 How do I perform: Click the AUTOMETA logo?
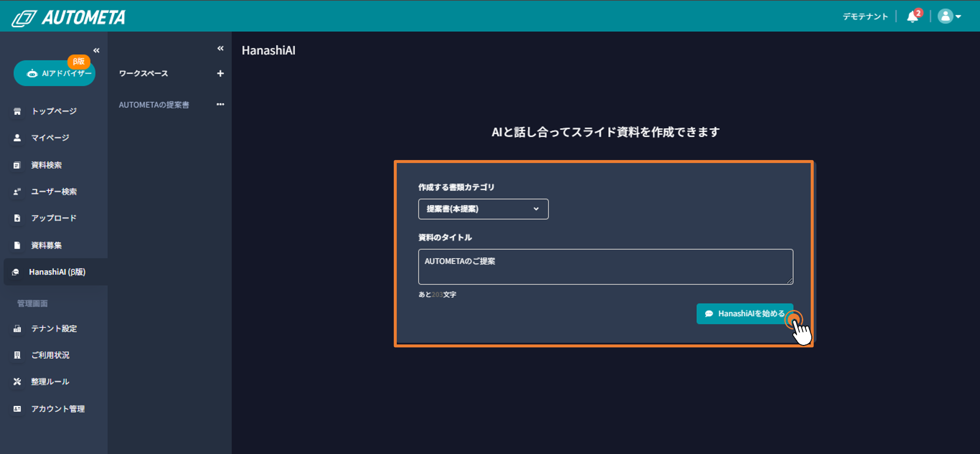tap(69, 18)
